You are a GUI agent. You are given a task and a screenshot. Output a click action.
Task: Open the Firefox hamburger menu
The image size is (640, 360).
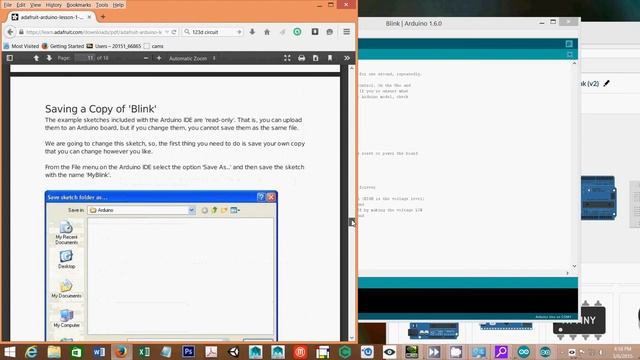[347, 32]
